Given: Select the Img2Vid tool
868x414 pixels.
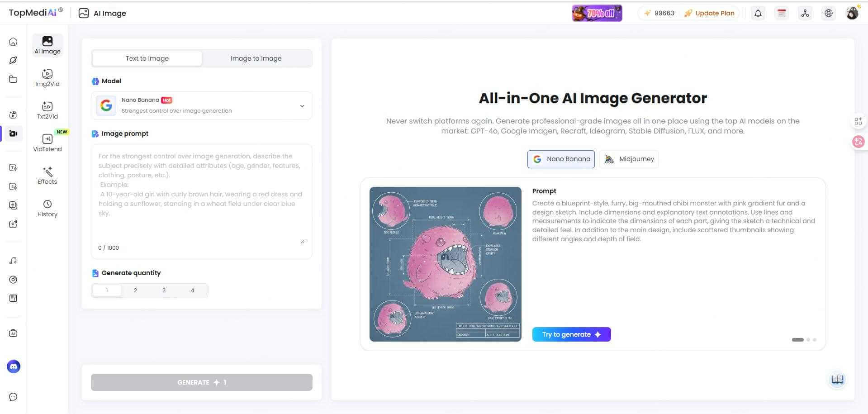Looking at the screenshot, I should tap(47, 77).
